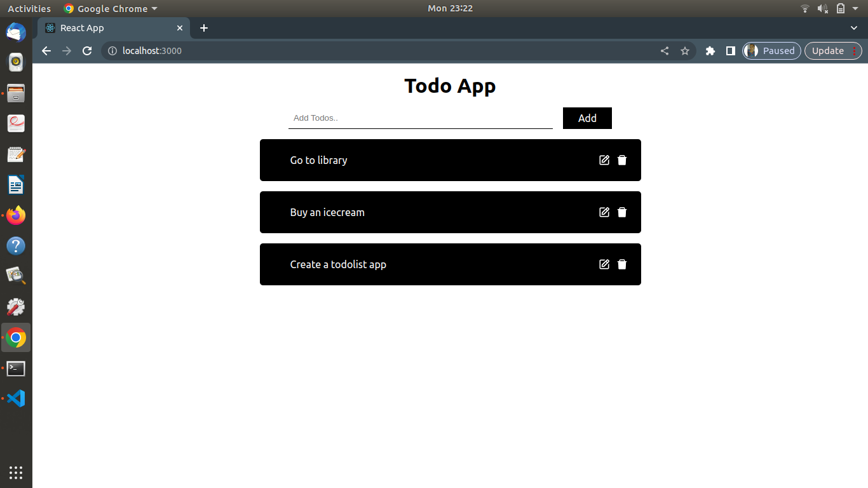Image resolution: width=868 pixels, height=488 pixels.
Task: Open the Google Chrome app menu dropdown
Action: tap(111, 9)
